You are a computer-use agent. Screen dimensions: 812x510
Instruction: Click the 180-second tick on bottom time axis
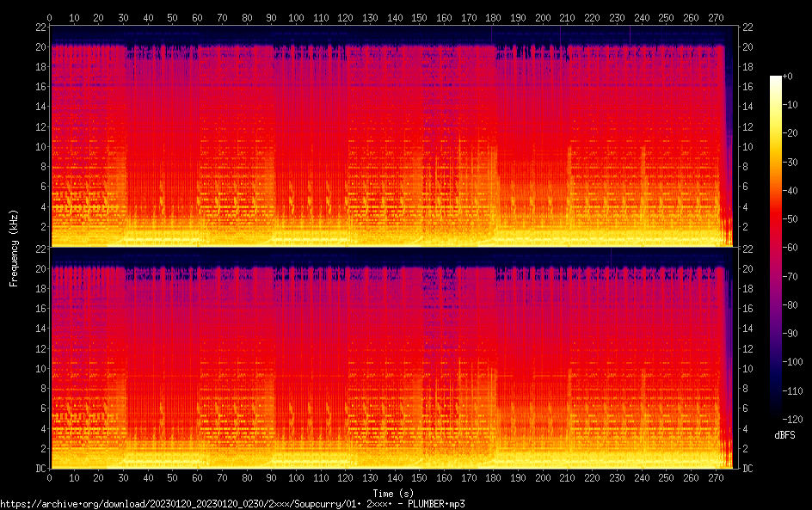pos(495,478)
